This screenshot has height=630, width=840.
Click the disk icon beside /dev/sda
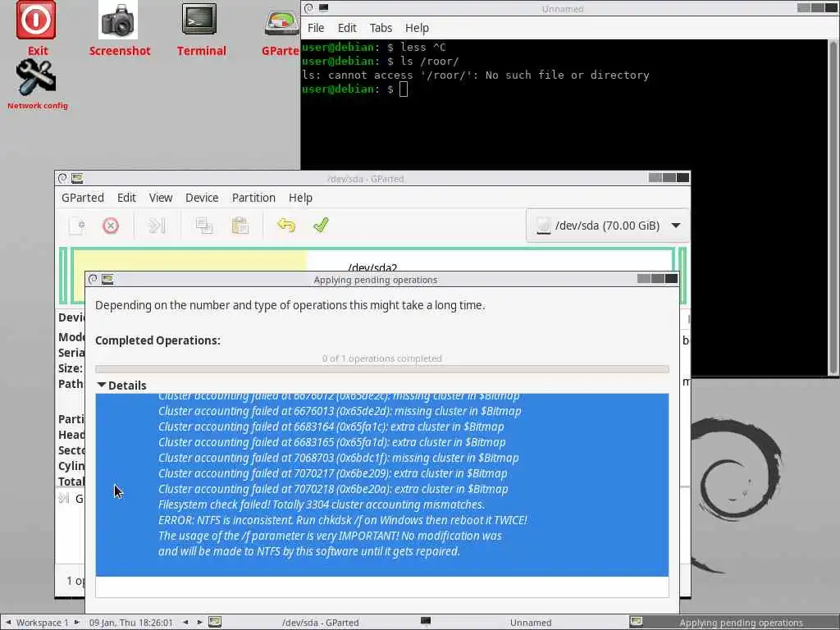coord(543,226)
